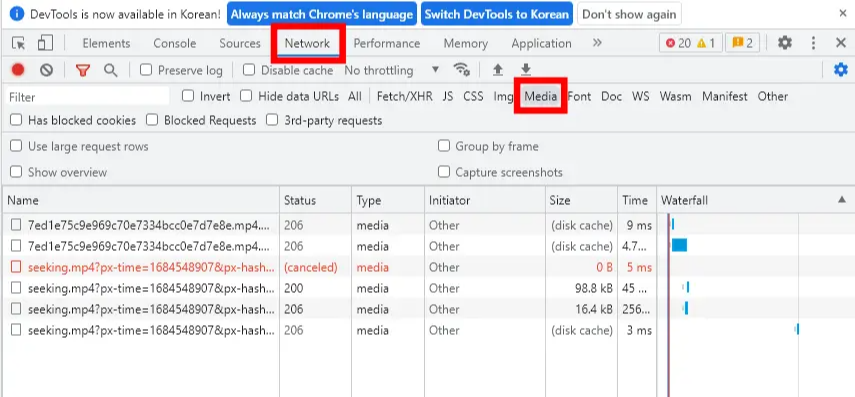Sort requests by Size column header
Screen dimensions: 855x397
point(581,200)
